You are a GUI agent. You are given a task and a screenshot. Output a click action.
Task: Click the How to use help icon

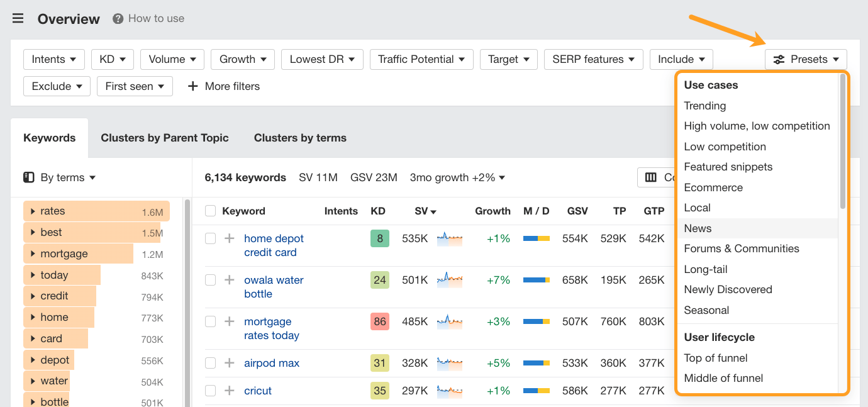[117, 18]
